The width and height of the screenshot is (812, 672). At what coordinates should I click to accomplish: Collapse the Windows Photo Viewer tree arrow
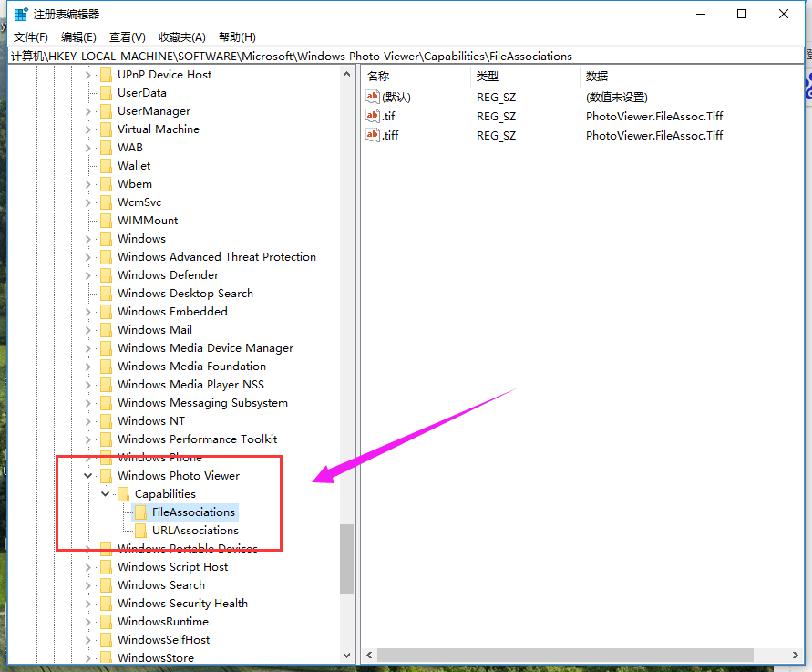[x=87, y=475]
